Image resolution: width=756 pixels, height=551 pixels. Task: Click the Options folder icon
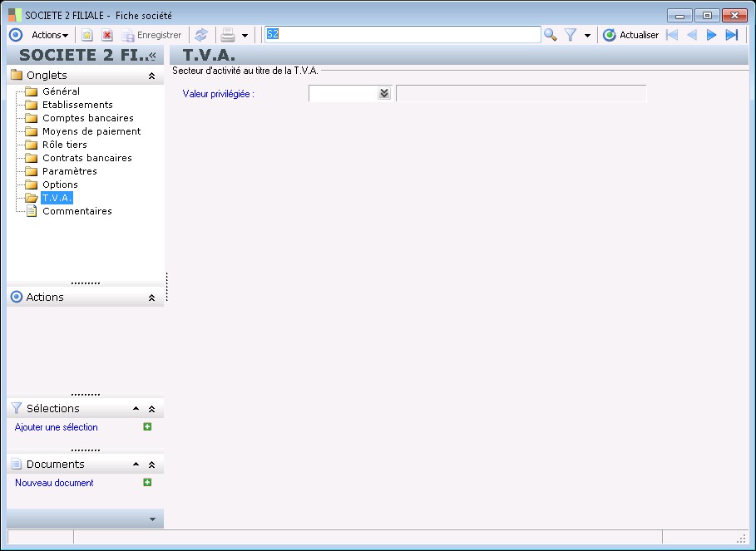click(32, 184)
